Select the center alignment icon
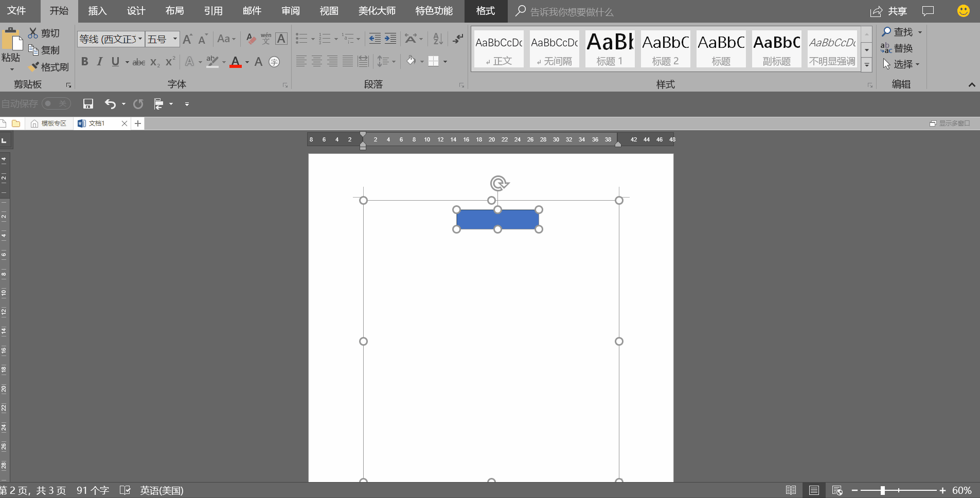This screenshot has width=980, height=498. (x=315, y=61)
